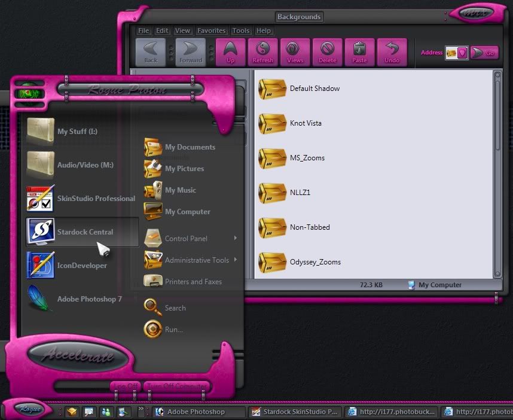The width and height of the screenshot is (513, 420).
Task: Open My Documents in Start menu
Action: [190, 147]
